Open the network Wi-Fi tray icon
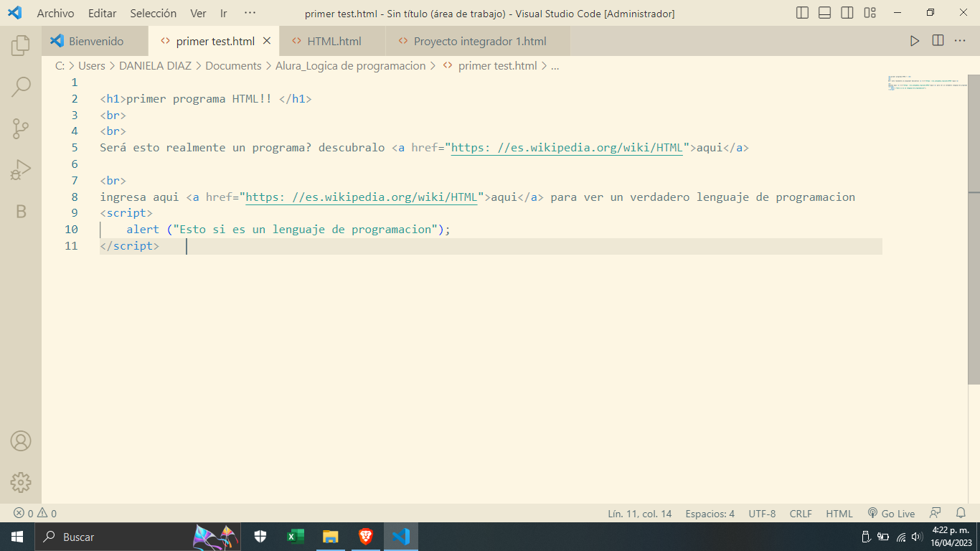The image size is (980, 551). click(x=900, y=537)
